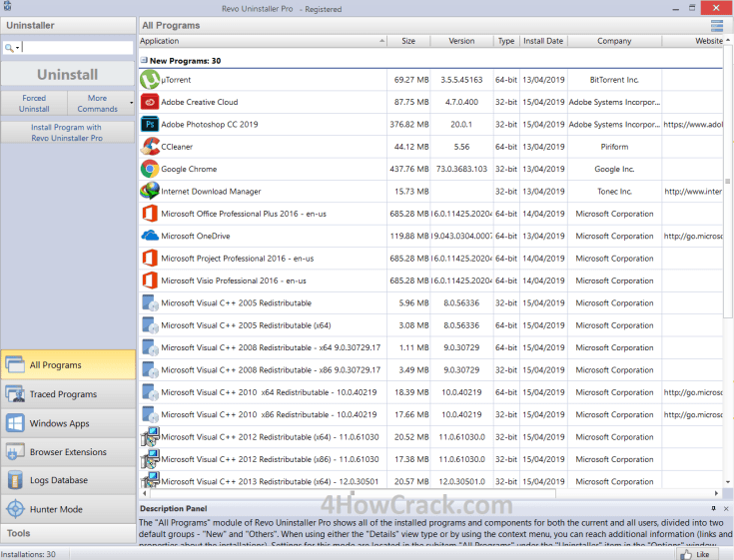Click the search magnifier icon
This screenshot has width=734, height=560.
8,47
